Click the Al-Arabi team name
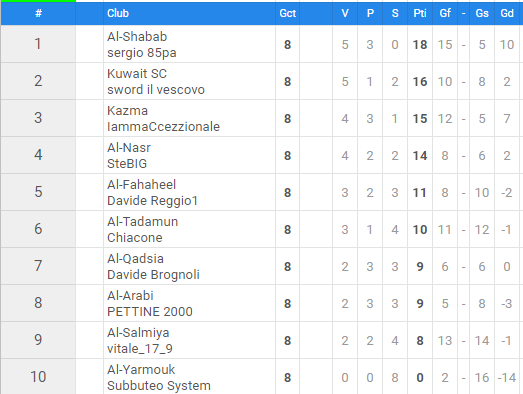523x394 pixels. coord(130,296)
